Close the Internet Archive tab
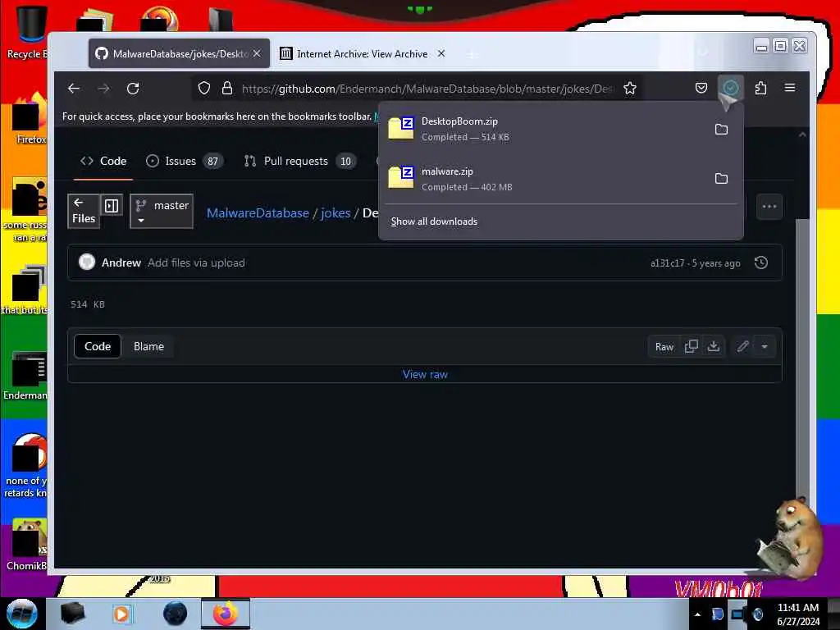The image size is (840, 630). pos(441,53)
